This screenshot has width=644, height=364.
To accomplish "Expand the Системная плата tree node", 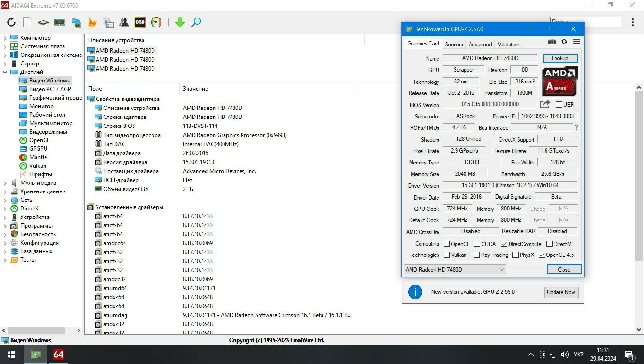I will coord(5,46).
